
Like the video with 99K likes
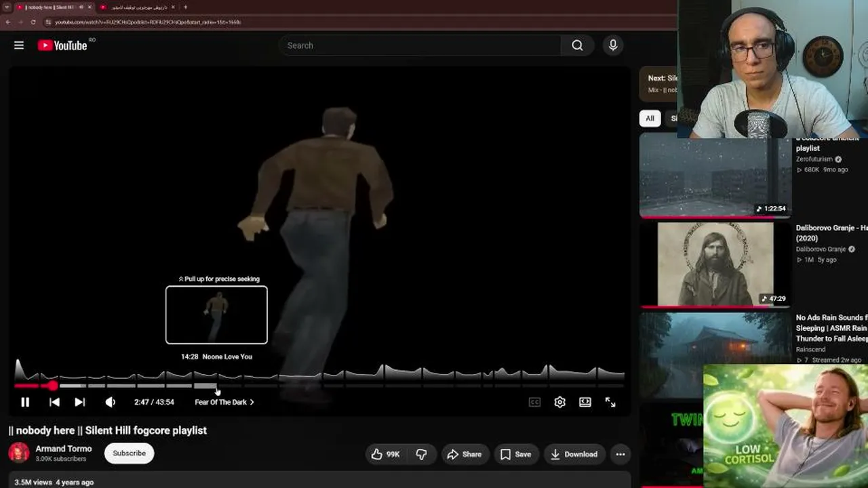pos(385,454)
